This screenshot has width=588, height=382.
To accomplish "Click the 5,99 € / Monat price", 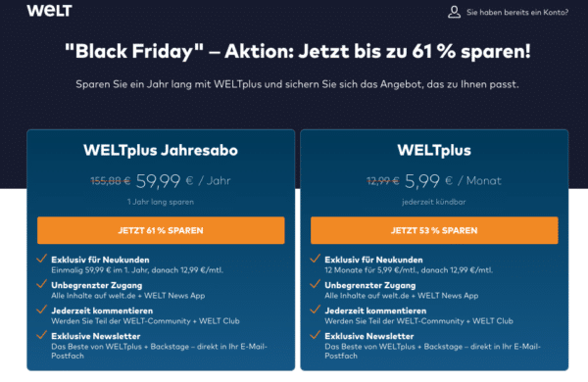I will (x=453, y=181).
